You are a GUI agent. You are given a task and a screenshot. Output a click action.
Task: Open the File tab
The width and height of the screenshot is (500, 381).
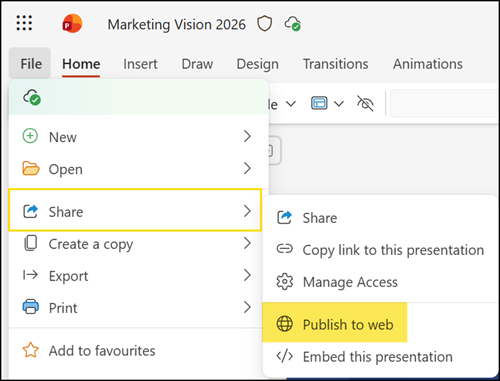[30, 63]
